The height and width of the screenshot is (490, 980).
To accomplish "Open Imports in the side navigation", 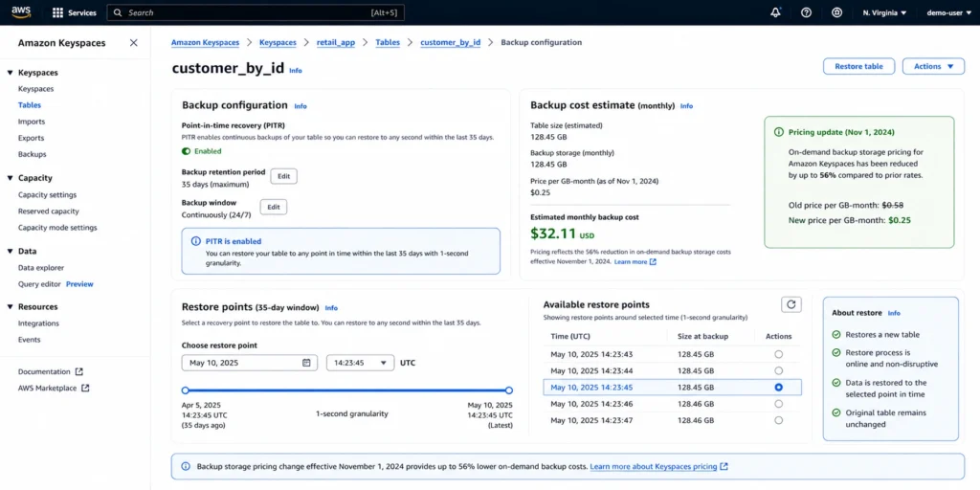I will click(x=32, y=122).
